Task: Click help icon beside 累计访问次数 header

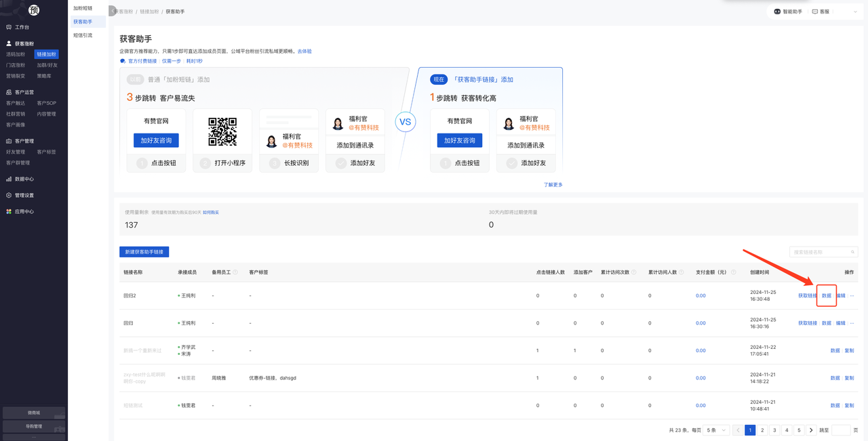Action: click(634, 272)
